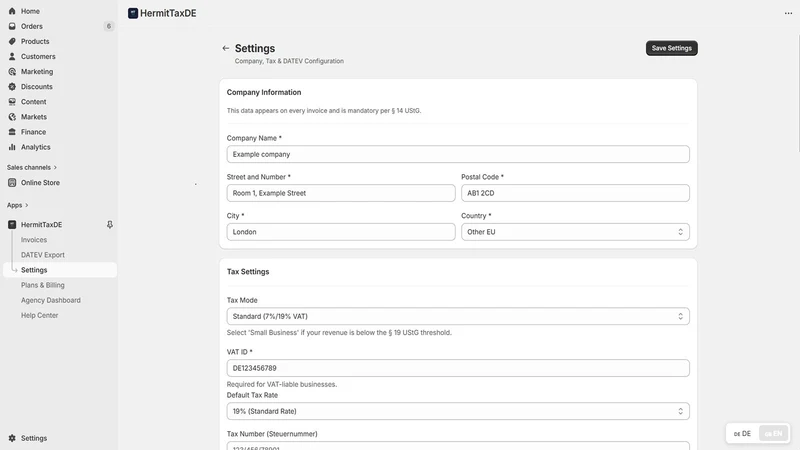This screenshot has height=450, width=800.
Task: Go to Finance in sidebar
Action: 33,132
